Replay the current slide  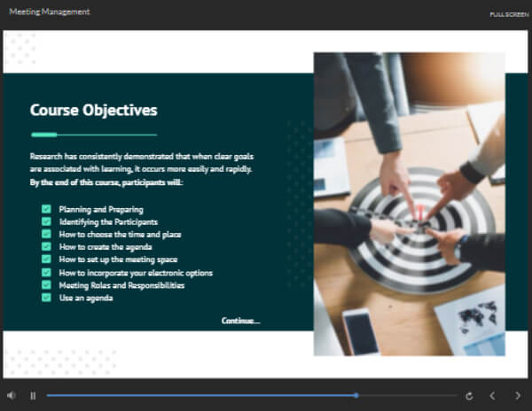[468, 396]
